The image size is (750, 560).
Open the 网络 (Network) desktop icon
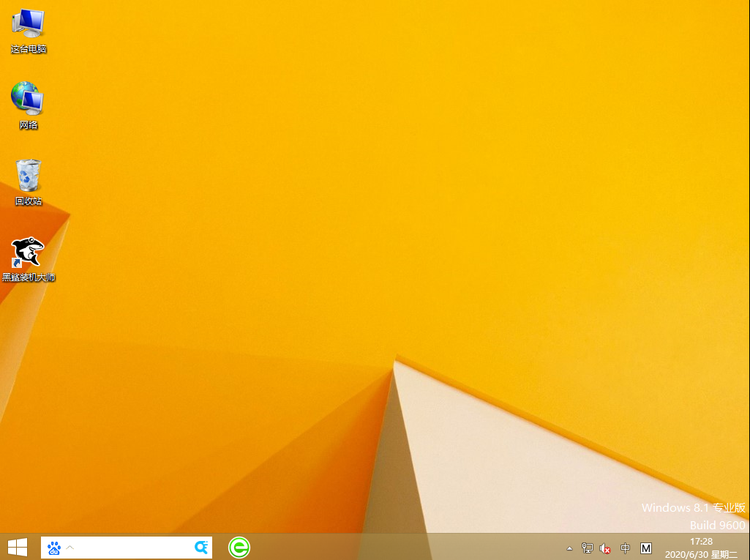coord(28,99)
